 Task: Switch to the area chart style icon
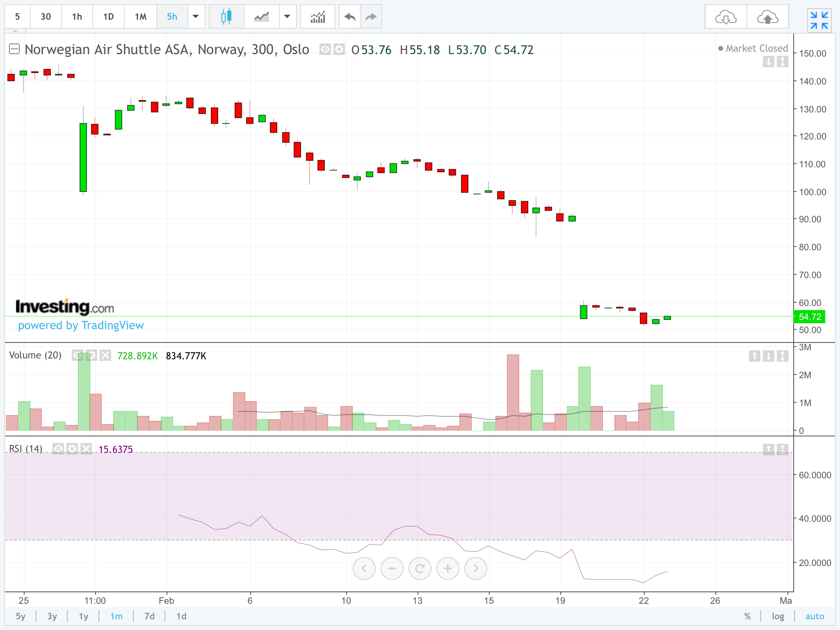[x=261, y=17]
